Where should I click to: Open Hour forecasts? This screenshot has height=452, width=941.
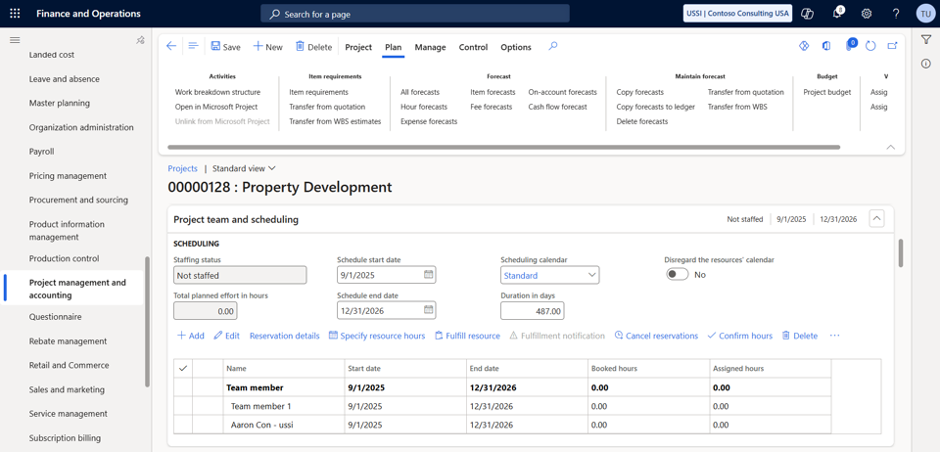[x=424, y=106]
